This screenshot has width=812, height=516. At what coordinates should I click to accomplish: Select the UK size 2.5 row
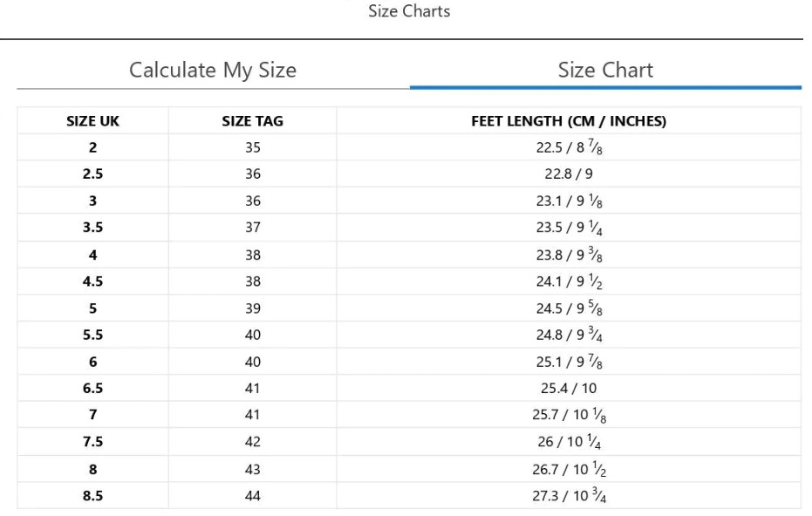pos(409,174)
